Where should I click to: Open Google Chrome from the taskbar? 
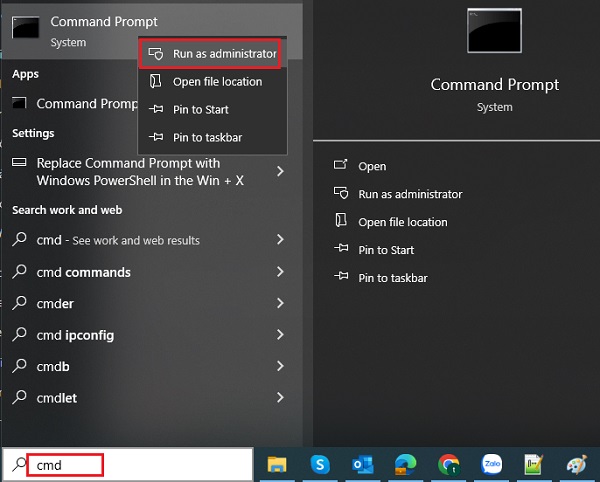coord(449,464)
